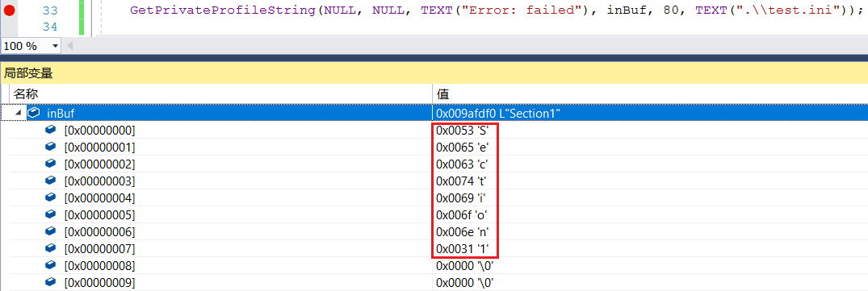868x291 pixels.
Task: Sort by the 值 column header
Action: tap(442, 94)
